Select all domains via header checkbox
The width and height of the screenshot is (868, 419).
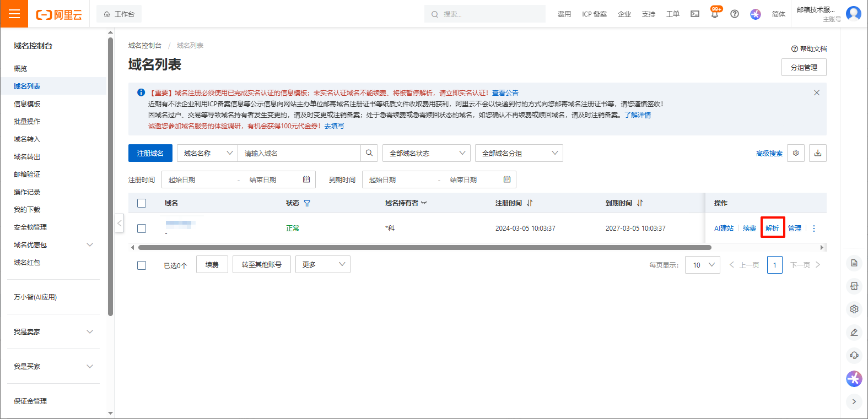[142, 203]
